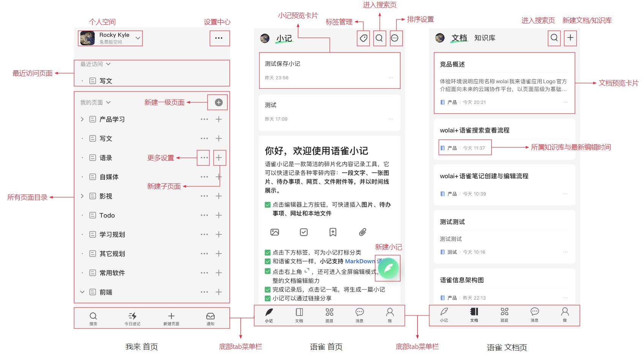Expand the 影视 page tree
Screen dimensions: 644x358
click(x=82, y=196)
